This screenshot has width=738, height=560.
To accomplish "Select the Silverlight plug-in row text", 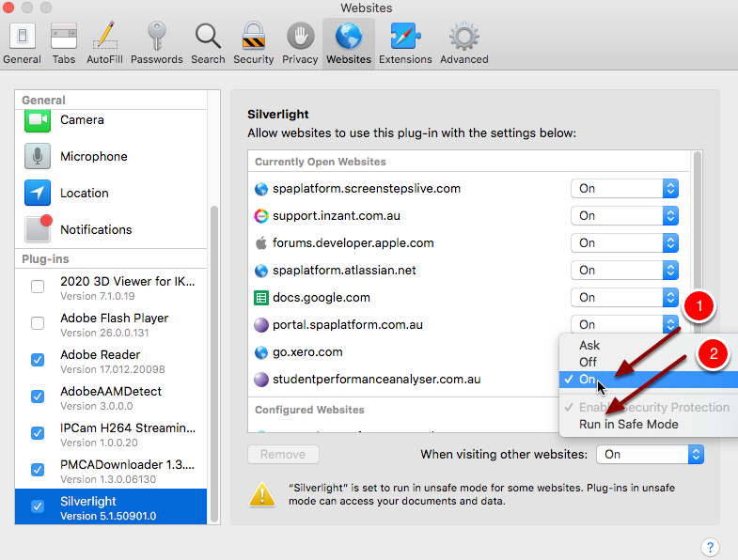I will coord(108,508).
